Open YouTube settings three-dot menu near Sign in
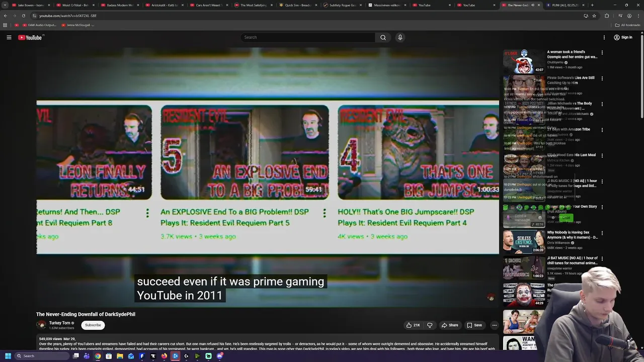The width and height of the screenshot is (644, 362). click(x=604, y=37)
